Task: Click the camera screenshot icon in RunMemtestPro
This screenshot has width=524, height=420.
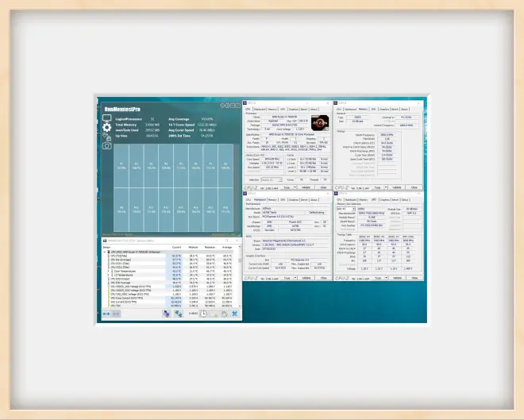Action: [107, 145]
